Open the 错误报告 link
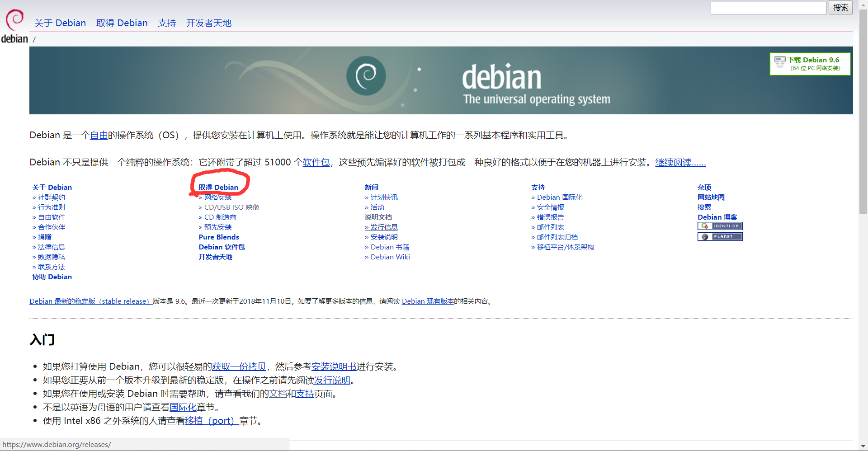868x451 pixels. (551, 217)
